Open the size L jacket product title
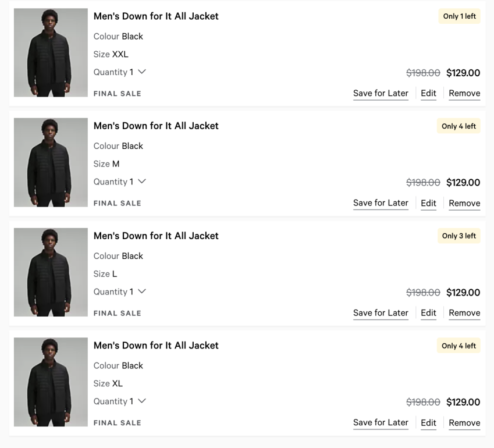The width and height of the screenshot is (494, 448). (156, 236)
